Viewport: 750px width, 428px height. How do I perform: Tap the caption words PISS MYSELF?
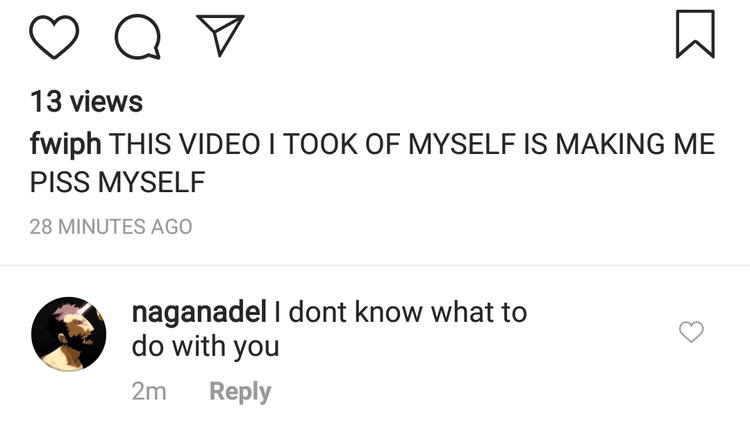pos(117,184)
